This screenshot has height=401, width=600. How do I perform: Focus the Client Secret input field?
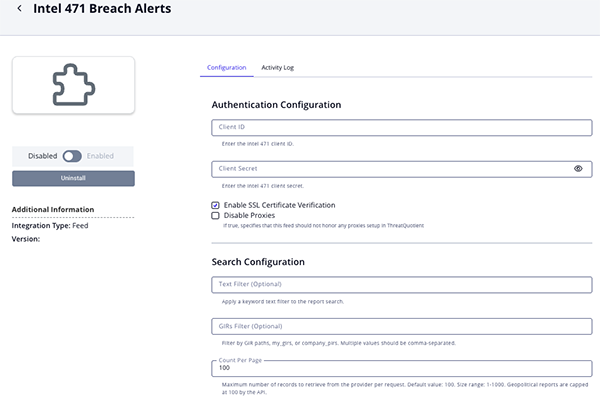[x=401, y=169]
